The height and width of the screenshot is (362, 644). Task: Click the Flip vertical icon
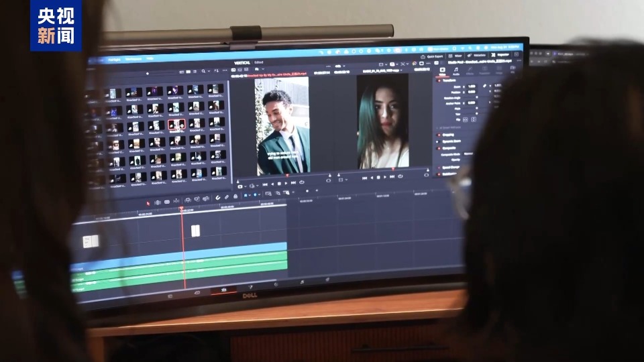coord(473,119)
